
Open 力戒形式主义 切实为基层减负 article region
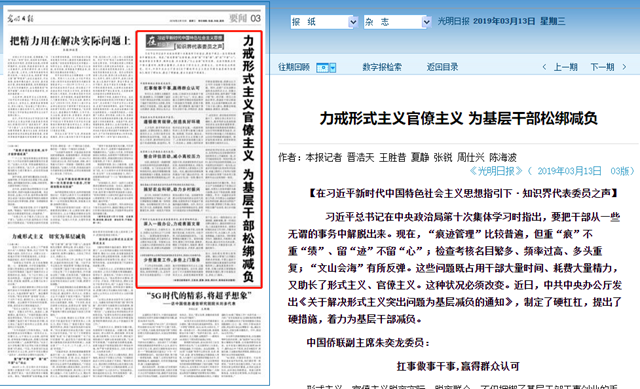coord(49,236)
